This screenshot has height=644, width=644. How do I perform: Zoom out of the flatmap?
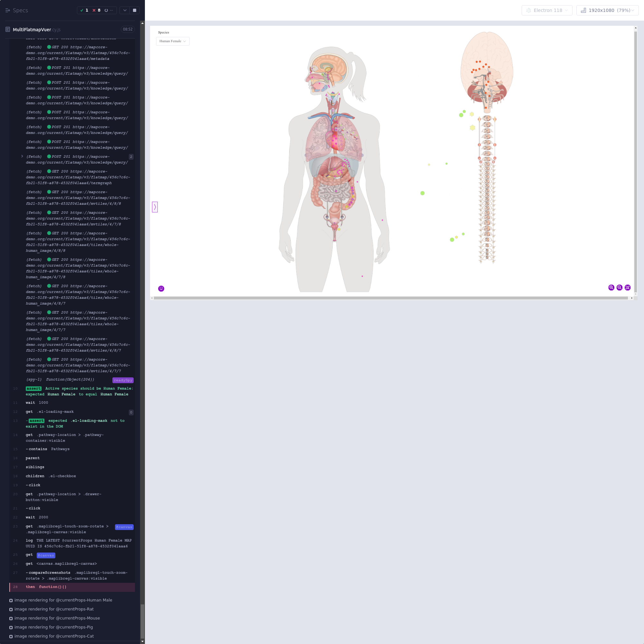(619, 287)
